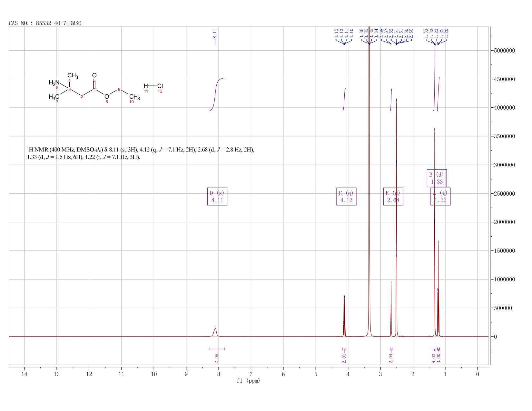Select the D (s) 8.11 multiplet box
532x411 pixels.
217,197
